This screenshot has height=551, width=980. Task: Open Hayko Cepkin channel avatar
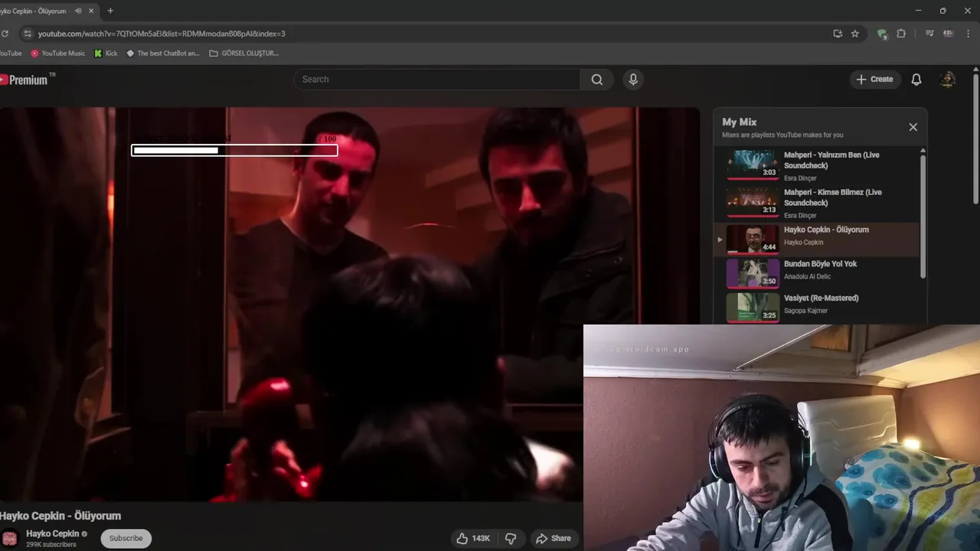tap(9, 539)
